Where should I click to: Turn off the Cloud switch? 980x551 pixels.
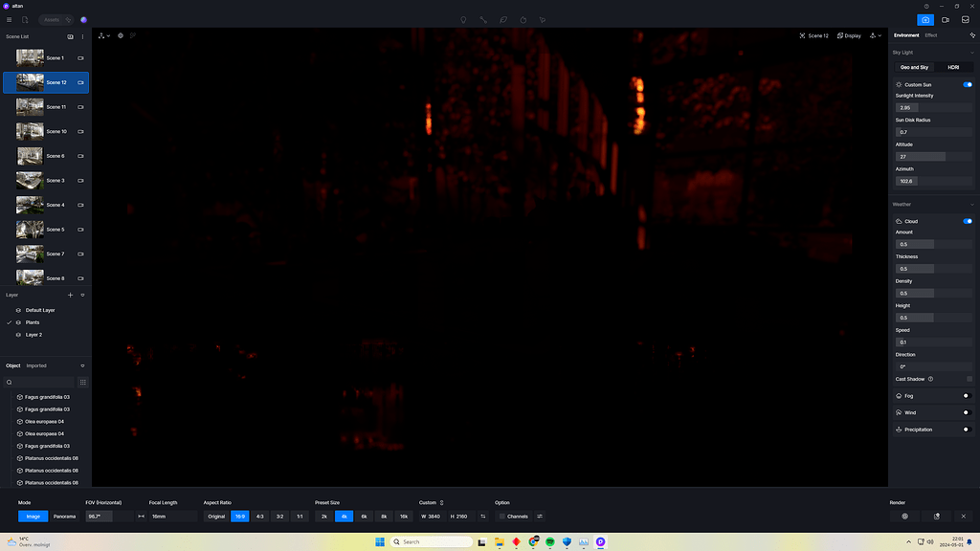tap(967, 221)
